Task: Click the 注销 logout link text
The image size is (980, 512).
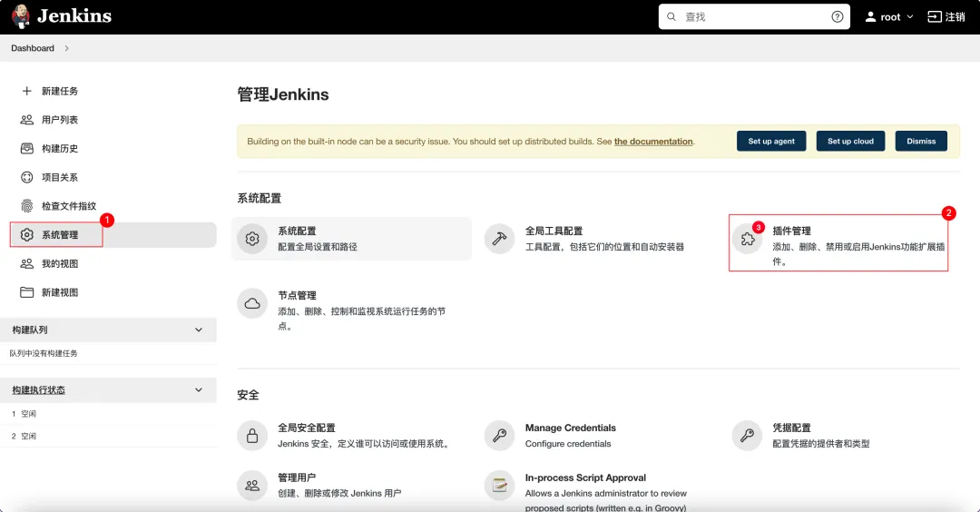Action: click(x=955, y=17)
